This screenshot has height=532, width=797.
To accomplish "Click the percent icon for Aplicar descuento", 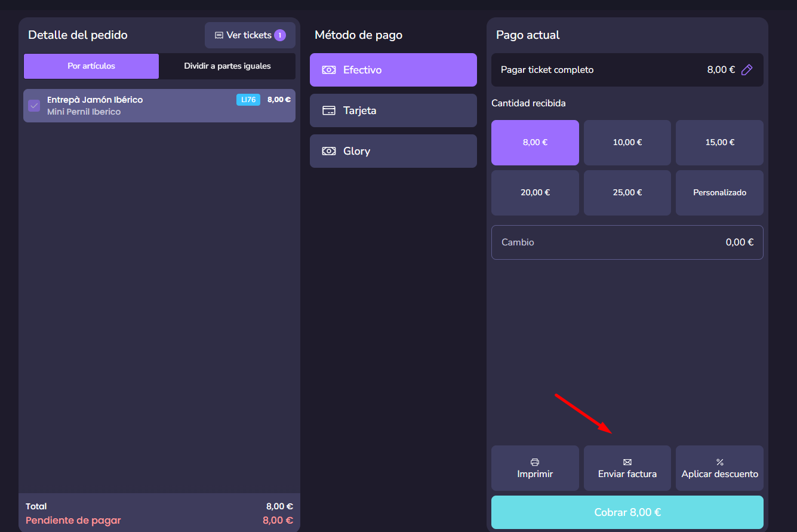I will (x=719, y=462).
